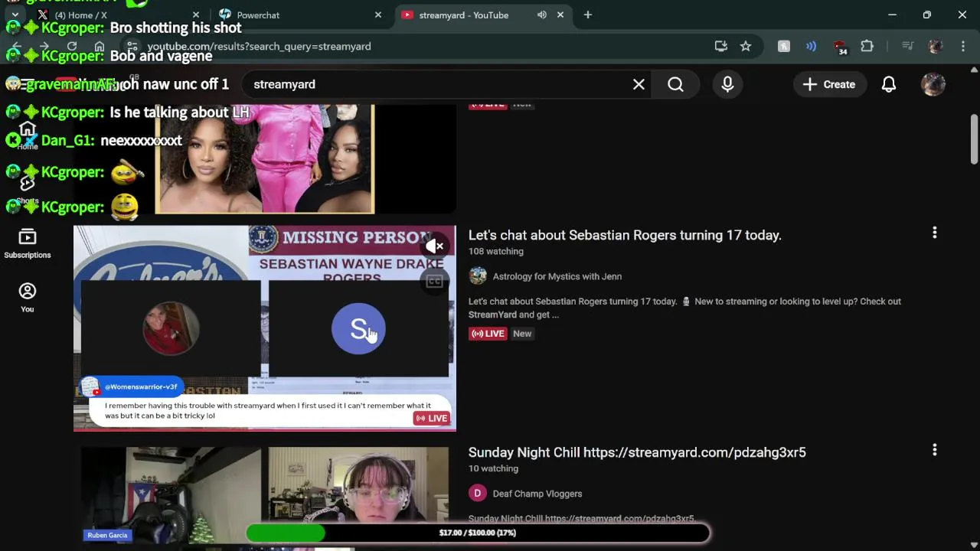Open a new browser tab

pyautogui.click(x=588, y=15)
